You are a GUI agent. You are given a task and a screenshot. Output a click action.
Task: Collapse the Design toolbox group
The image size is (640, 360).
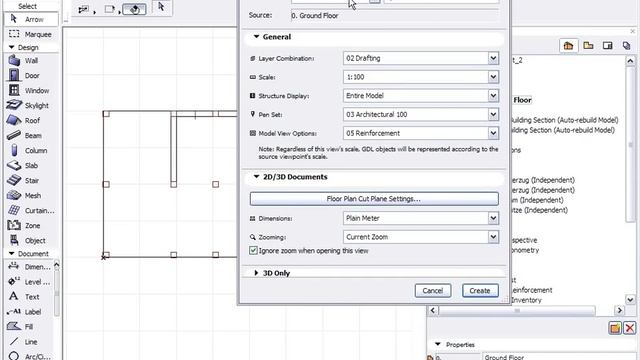tap(11, 47)
